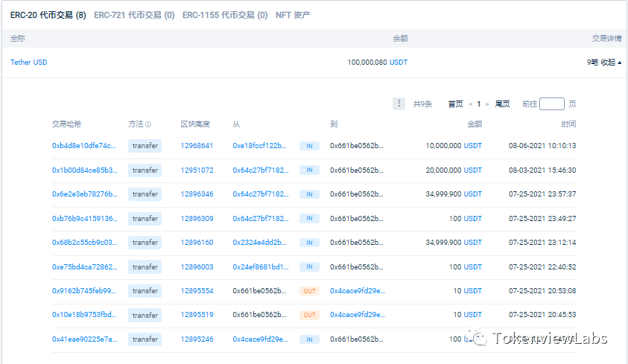Open the NFT 资产 tab
Image resolution: width=628 pixels, height=364 pixels.
coord(293,15)
